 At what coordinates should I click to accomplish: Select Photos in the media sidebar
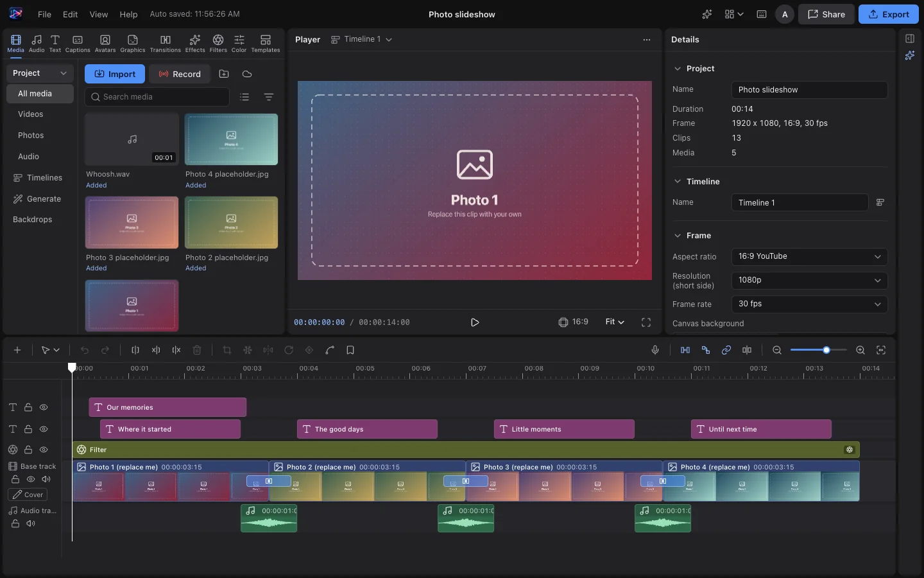pos(31,136)
